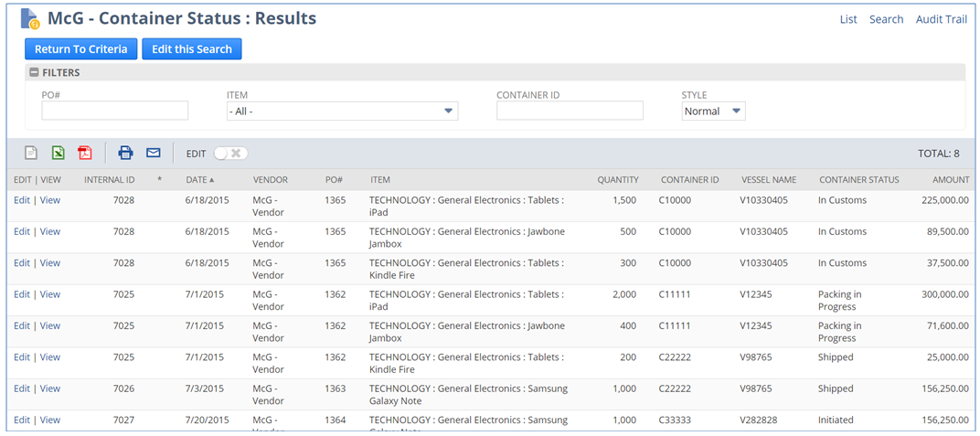Image resolution: width=980 pixels, height=436 pixels.
Task: Open the Item filter dropdown
Action: pos(342,112)
